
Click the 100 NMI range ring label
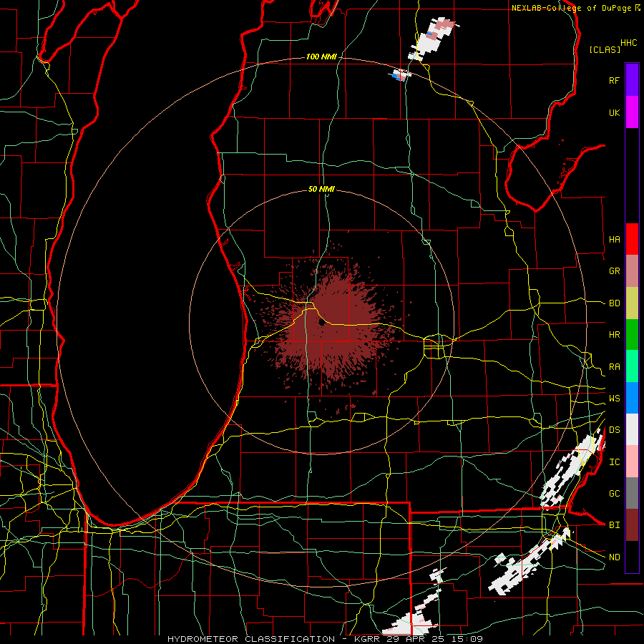(x=321, y=57)
